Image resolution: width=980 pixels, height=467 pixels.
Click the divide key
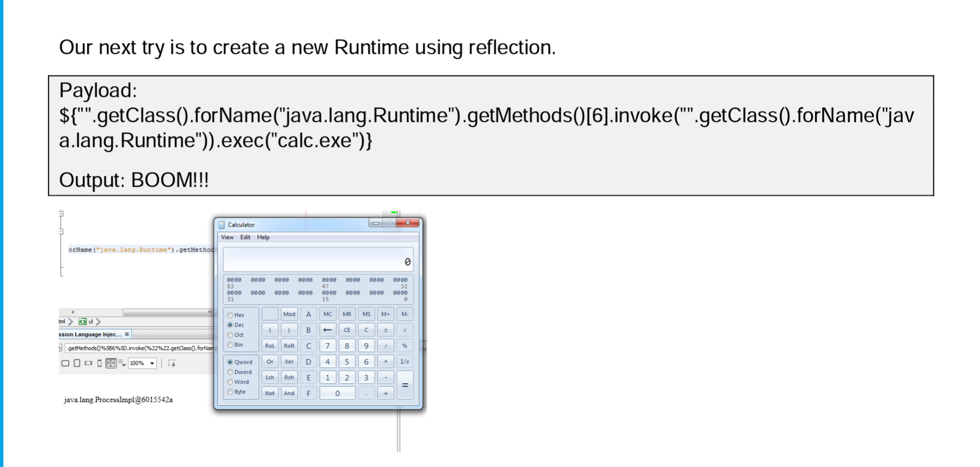386,346
